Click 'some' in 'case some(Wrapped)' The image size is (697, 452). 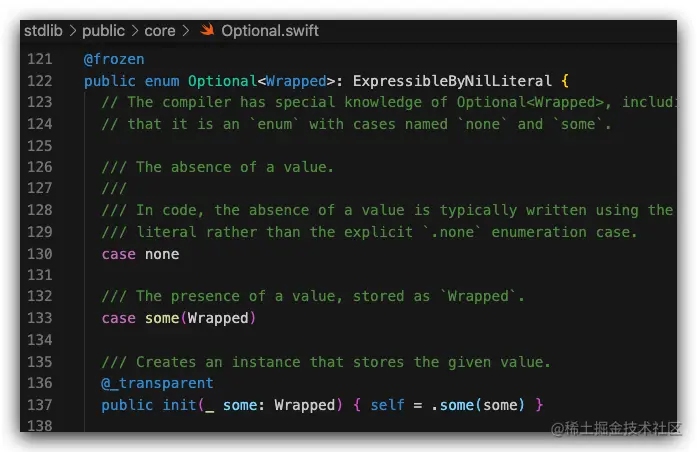pos(162,318)
